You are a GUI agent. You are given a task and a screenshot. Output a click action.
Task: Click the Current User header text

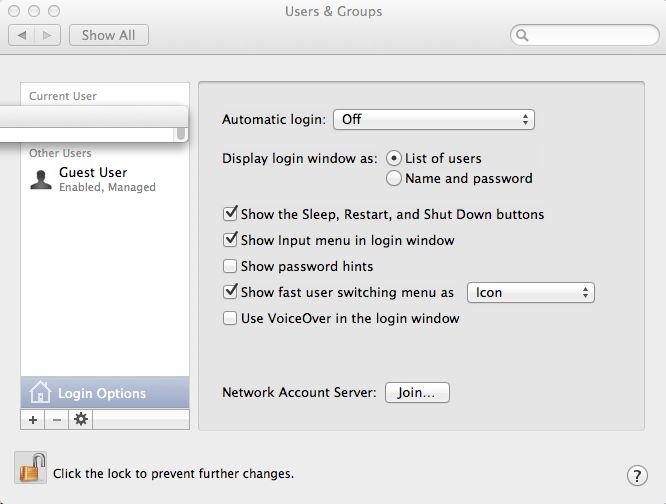[x=63, y=96]
